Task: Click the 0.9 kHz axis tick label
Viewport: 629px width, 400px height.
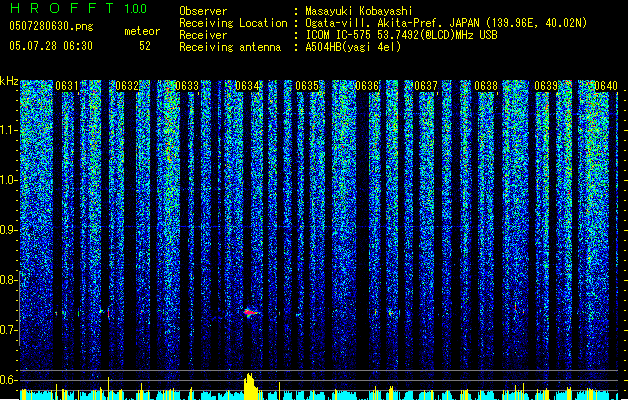Action: (x=7, y=230)
